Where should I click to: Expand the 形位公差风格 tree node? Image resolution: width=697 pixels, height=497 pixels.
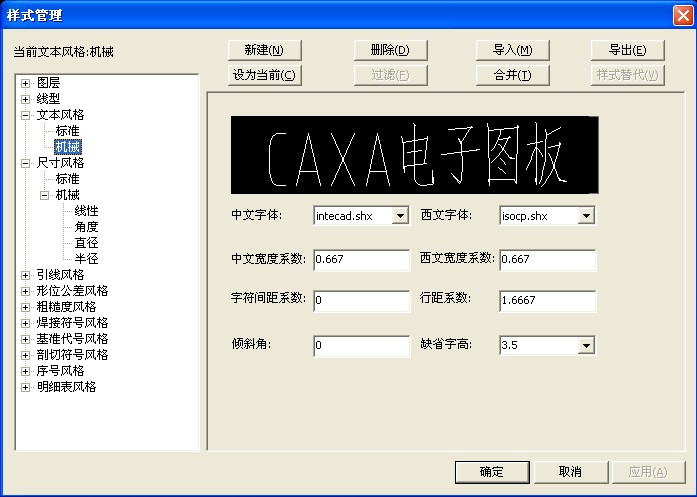tap(25, 291)
